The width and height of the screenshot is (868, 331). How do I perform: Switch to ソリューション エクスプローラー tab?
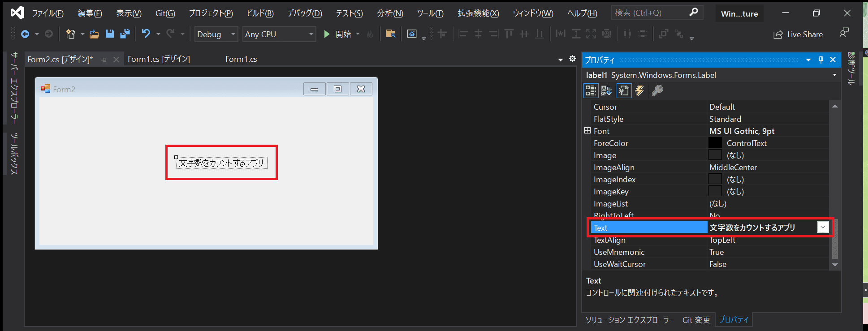(630, 320)
